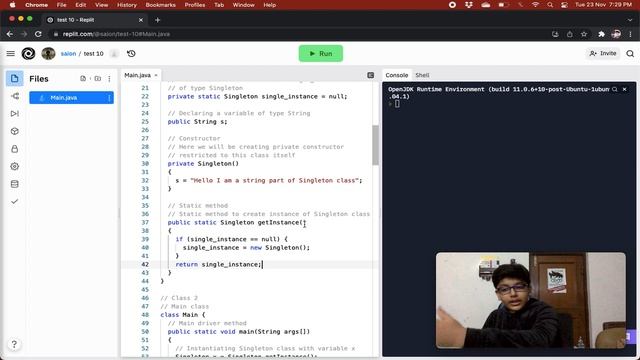Viewport: 640px width, 360px height.
Task: Click the Replit logo icon
Action: point(28,53)
